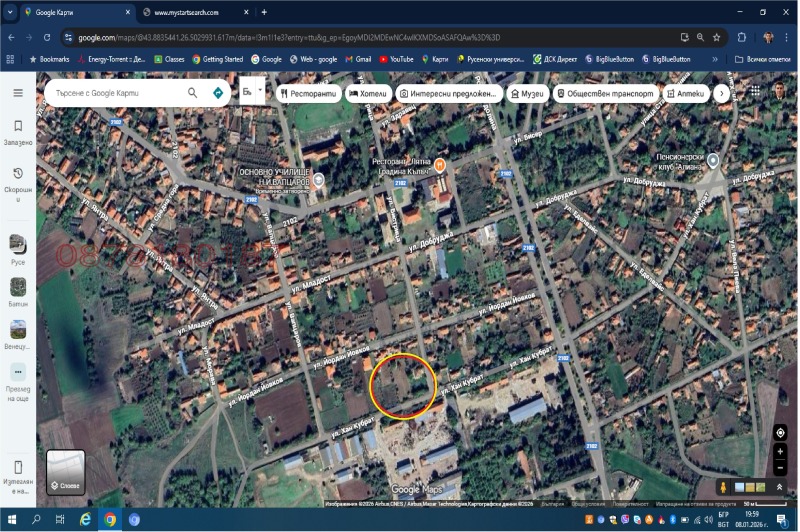Select the Обществен транспорт chip
The width and height of the screenshot is (800, 532).
coord(605,93)
